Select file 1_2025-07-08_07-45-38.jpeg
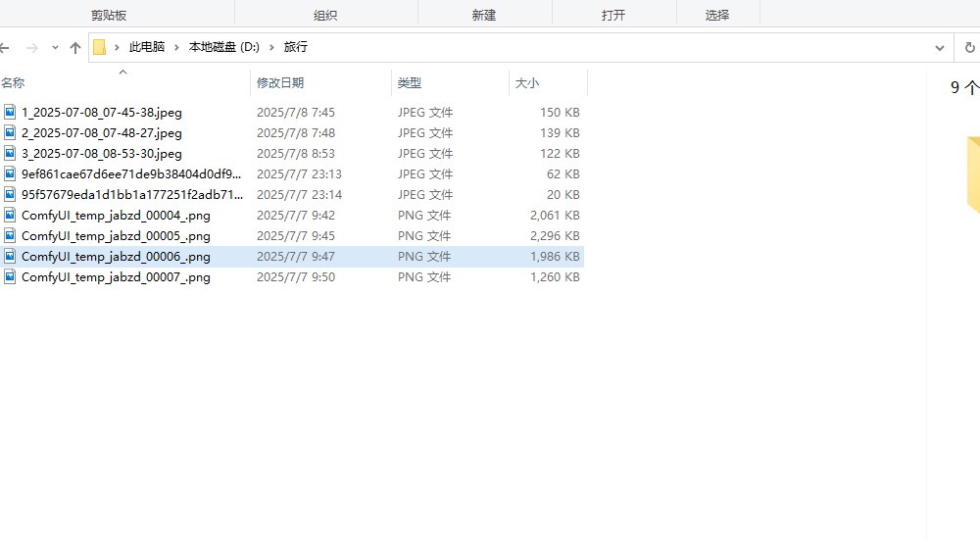The height and width of the screenshot is (541, 980). click(102, 113)
